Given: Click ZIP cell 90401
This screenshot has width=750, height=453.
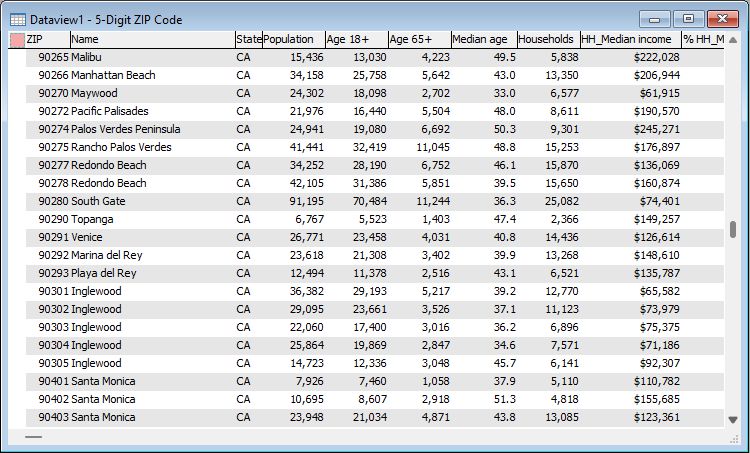Looking at the screenshot, I should pyautogui.click(x=54, y=381).
